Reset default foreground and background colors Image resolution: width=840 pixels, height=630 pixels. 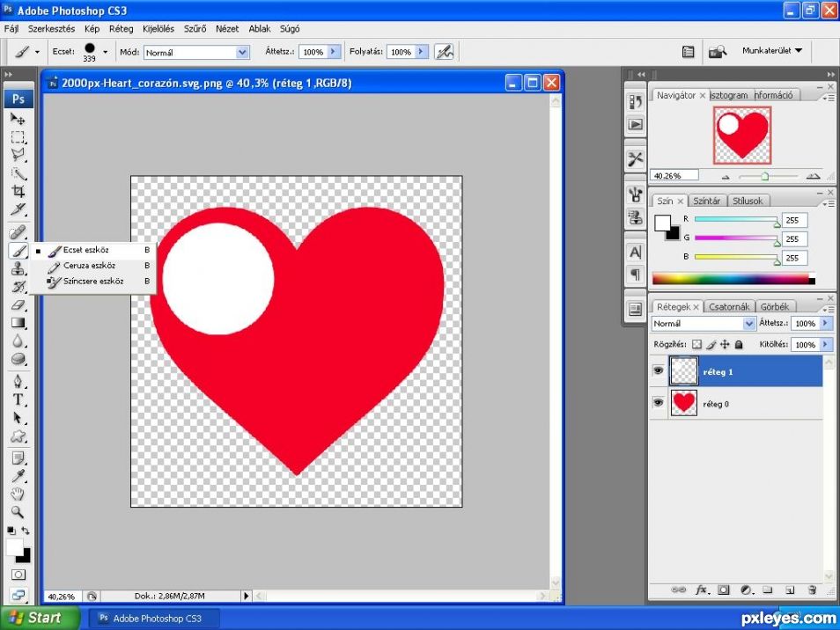(x=11, y=531)
